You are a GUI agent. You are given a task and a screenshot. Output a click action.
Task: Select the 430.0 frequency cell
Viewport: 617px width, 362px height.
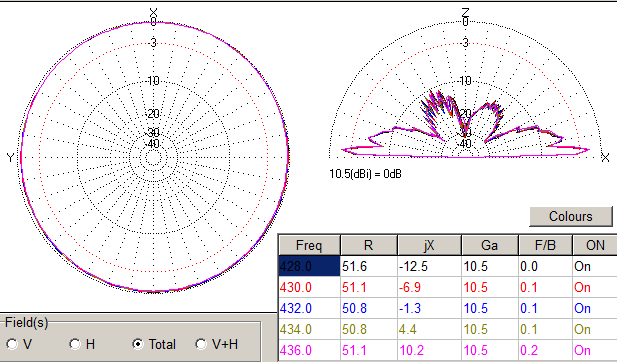point(309,287)
